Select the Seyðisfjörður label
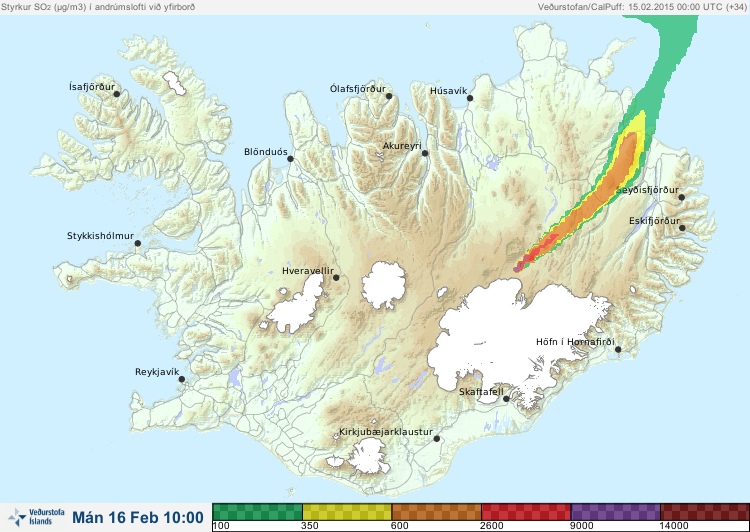The image size is (750, 532). (647, 190)
